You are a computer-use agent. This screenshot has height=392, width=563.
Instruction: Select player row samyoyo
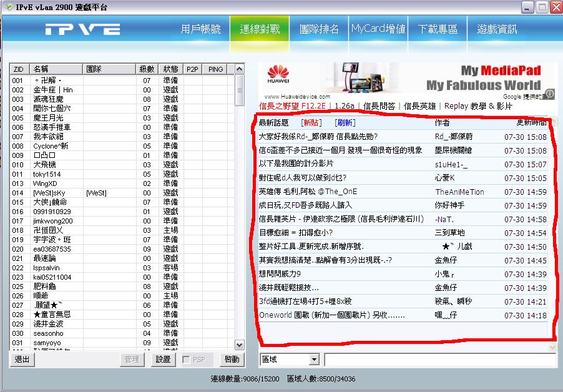pos(122,343)
